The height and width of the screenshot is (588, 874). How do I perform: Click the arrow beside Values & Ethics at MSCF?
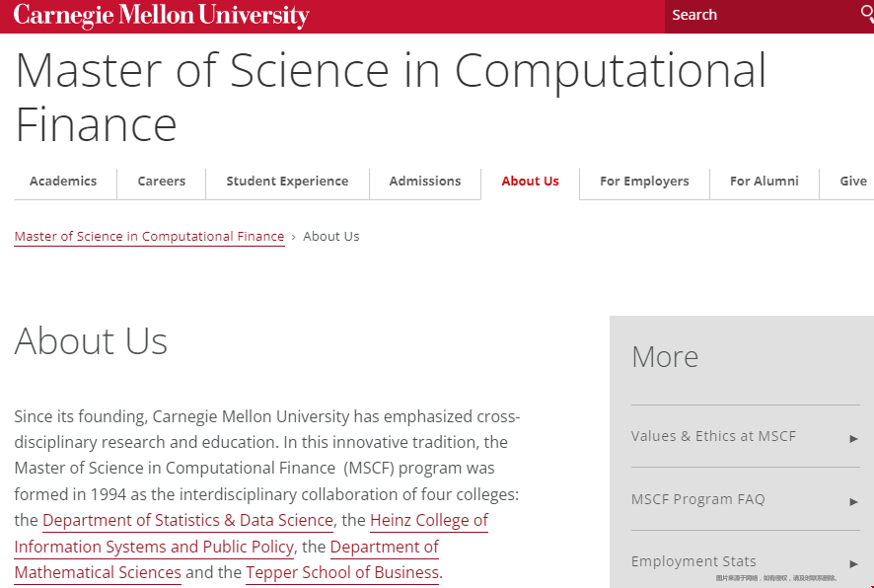853,439
